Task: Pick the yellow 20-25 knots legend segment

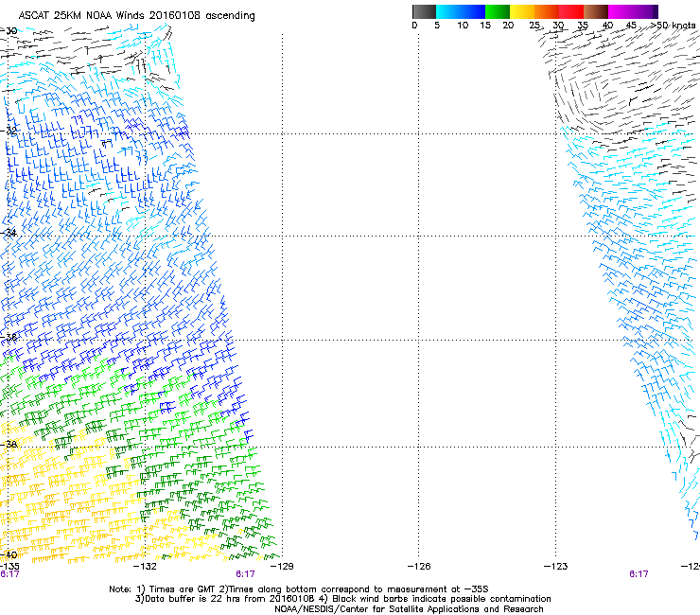Action: point(522,11)
